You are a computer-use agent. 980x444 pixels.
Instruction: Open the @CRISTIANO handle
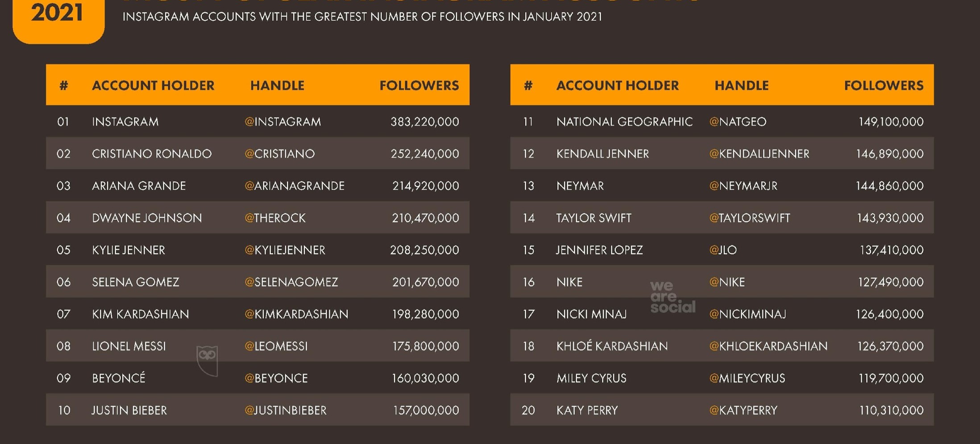[x=280, y=154]
